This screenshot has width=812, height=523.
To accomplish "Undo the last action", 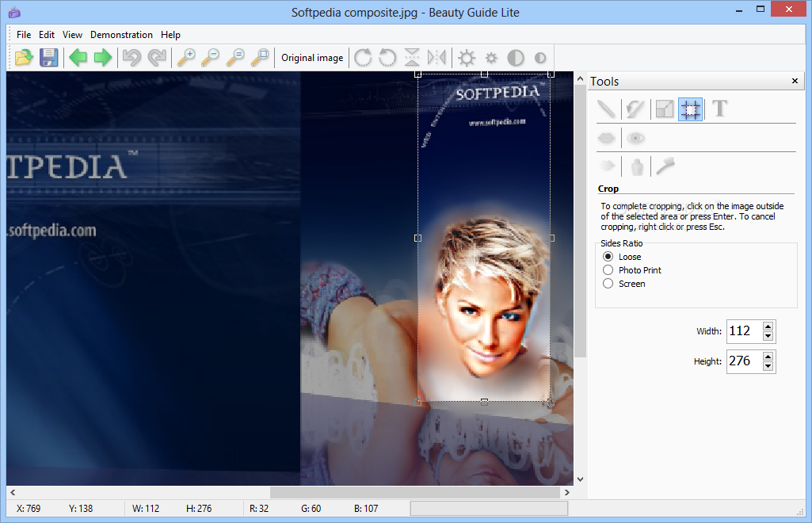I will click(132, 58).
